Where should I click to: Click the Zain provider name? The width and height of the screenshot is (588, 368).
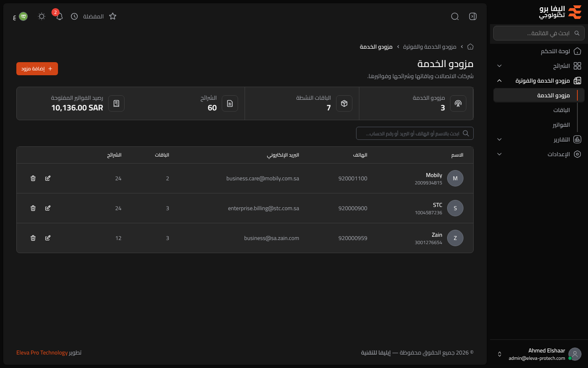(x=437, y=235)
